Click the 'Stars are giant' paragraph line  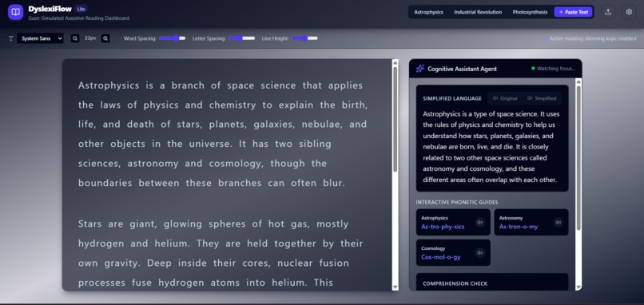click(x=213, y=224)
